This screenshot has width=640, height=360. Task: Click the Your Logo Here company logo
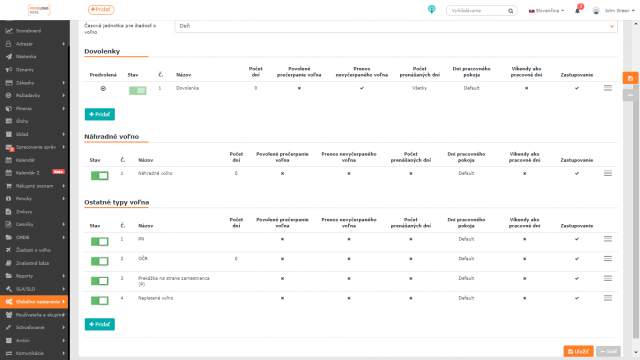point(39,10)
